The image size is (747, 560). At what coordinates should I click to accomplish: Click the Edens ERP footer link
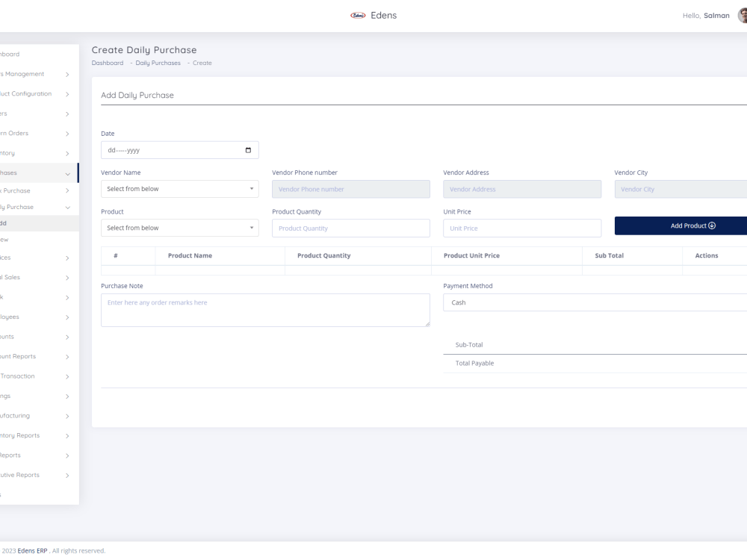click(x=32, y=550)
